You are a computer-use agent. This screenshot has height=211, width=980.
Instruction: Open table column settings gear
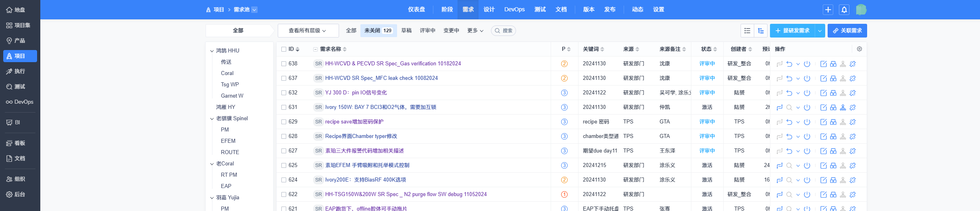click(859, 49)
